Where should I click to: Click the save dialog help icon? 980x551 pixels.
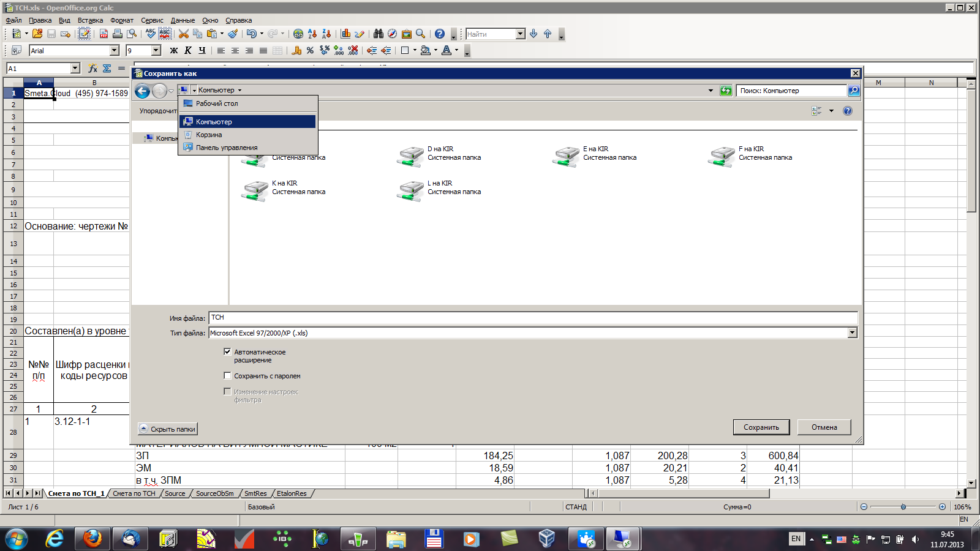pos(848,111)
